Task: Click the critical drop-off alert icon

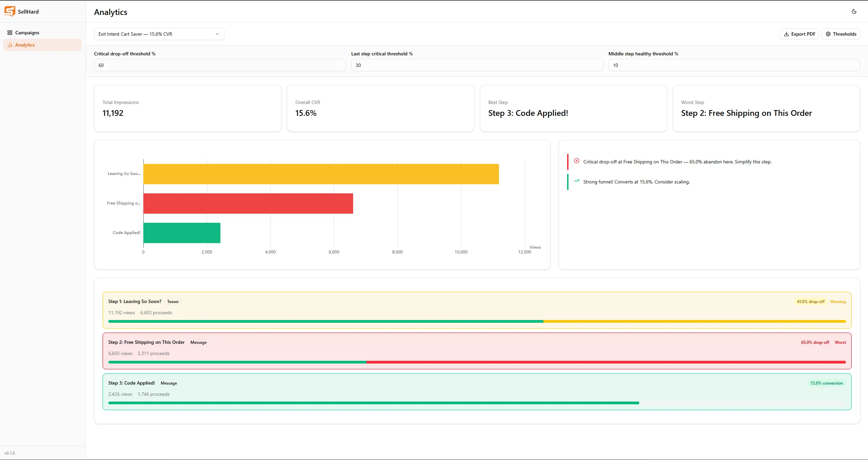Action: click(x=577, y=161)
